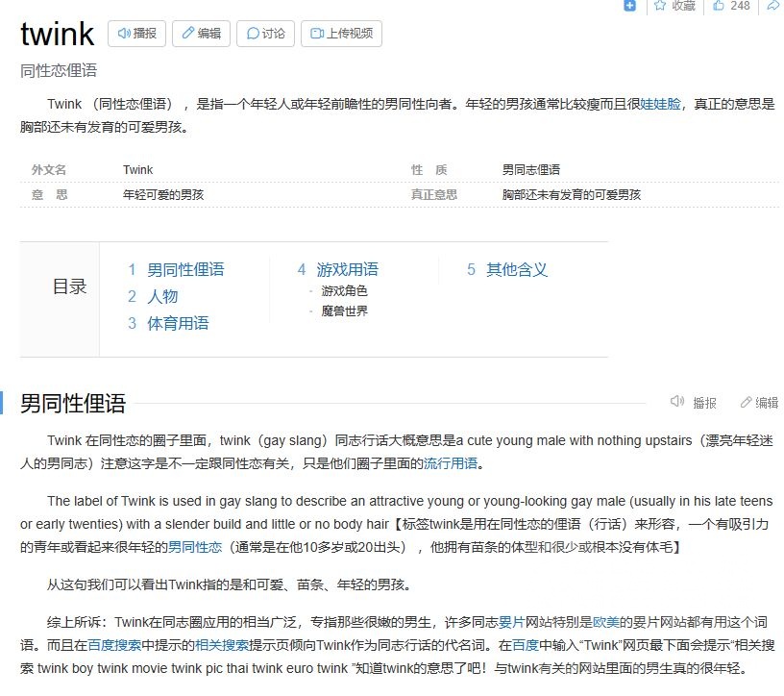This screenshot has height=696, width=784.
Task: Click the share arrow icon top right
Action: (772, 7)
